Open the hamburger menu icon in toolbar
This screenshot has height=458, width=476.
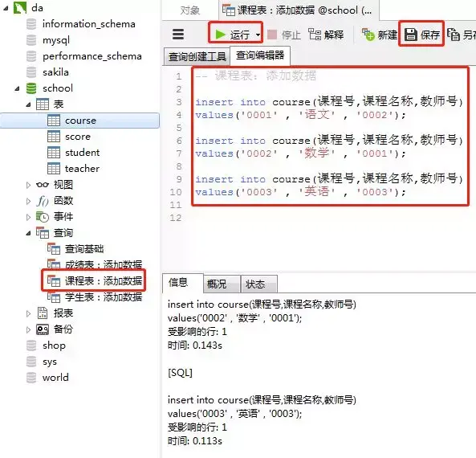tap(178, 35)
